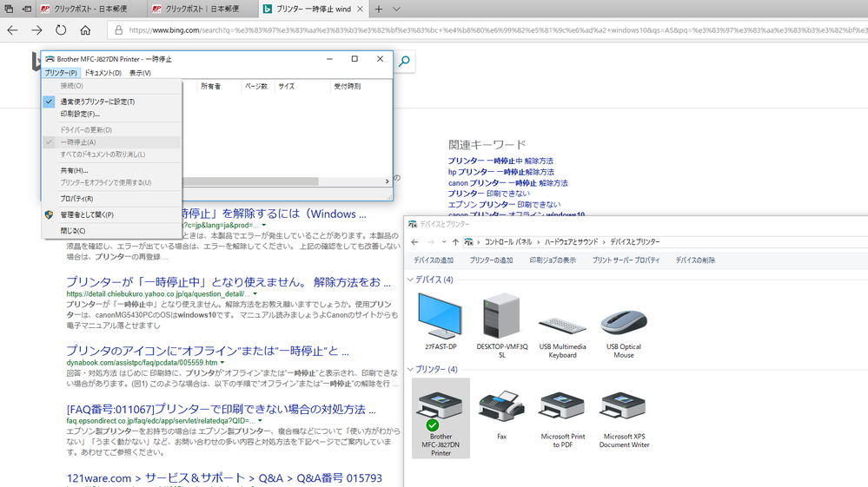The height and width of the screenshot is (487, 868).
Task: Click the browser forward arrow icon
Action: (36, 30)
